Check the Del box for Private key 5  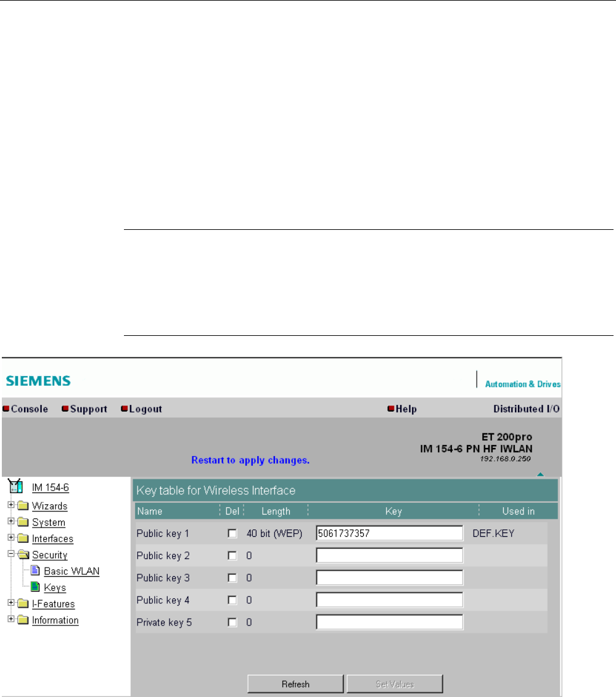click(x=232, y=622)
